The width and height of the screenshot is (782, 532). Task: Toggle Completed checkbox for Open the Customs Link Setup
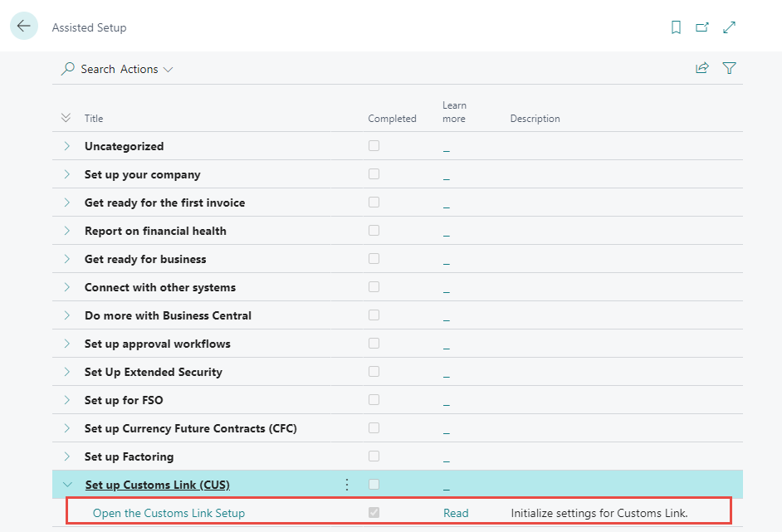pos(374,513)
